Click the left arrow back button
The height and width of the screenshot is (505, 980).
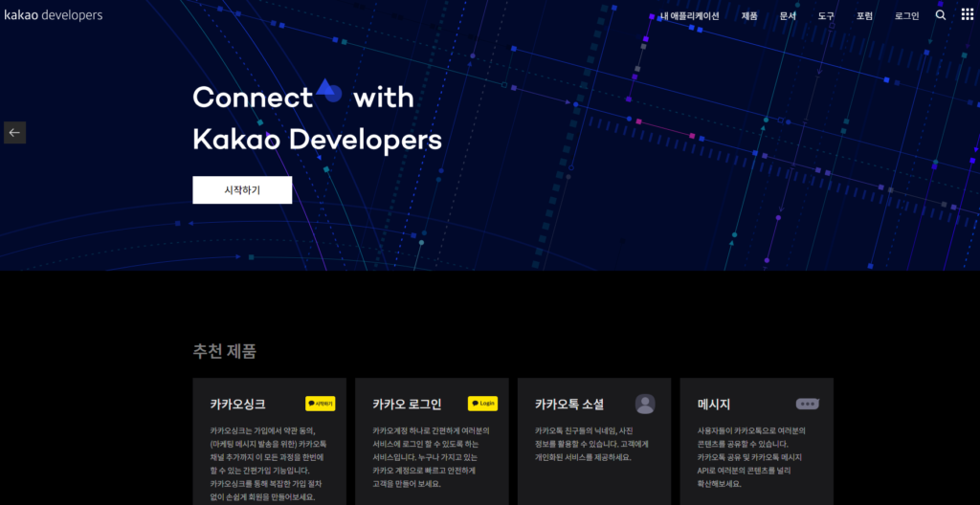point(15,133)
